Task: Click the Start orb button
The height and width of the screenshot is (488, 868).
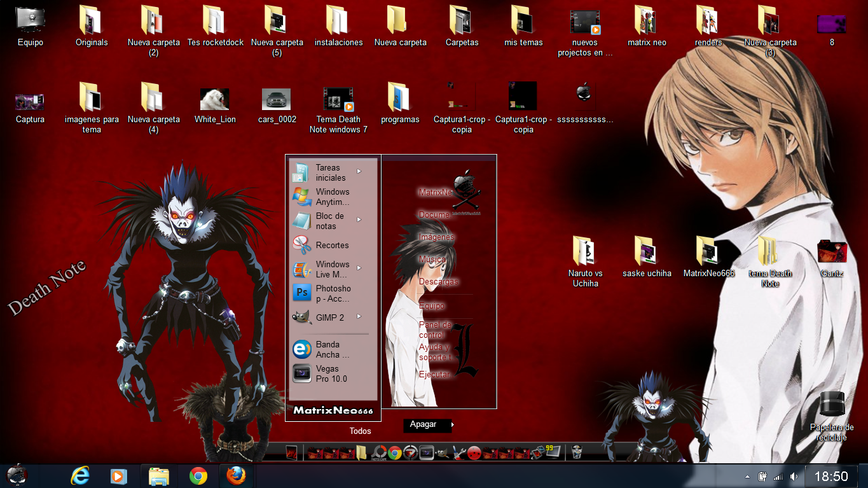Action: pos(17,475)
